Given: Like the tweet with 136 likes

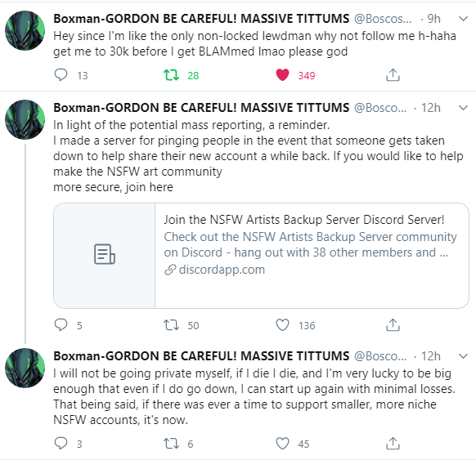Looking at the screenshot, I should point(282,325).
